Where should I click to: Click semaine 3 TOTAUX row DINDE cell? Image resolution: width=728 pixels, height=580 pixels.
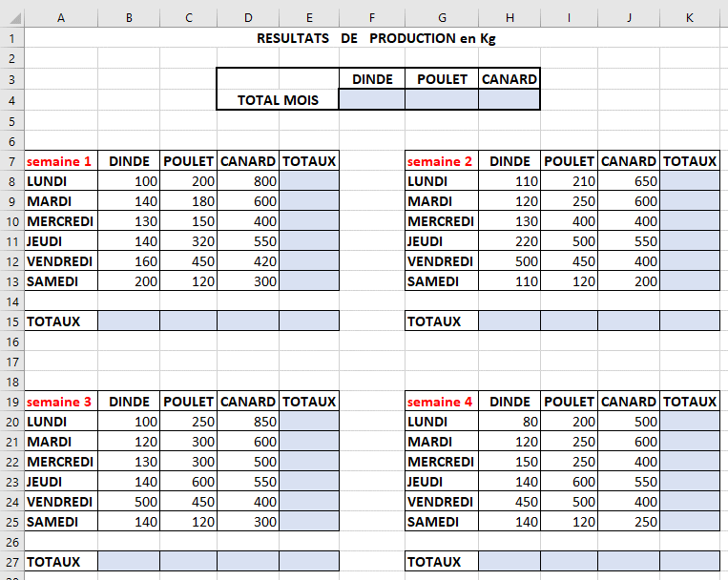pos(128,562)
